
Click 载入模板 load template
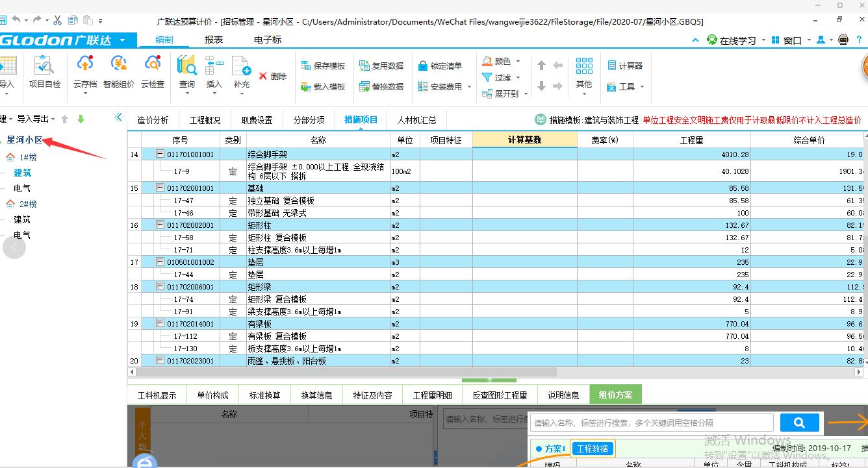click(324, 86)
